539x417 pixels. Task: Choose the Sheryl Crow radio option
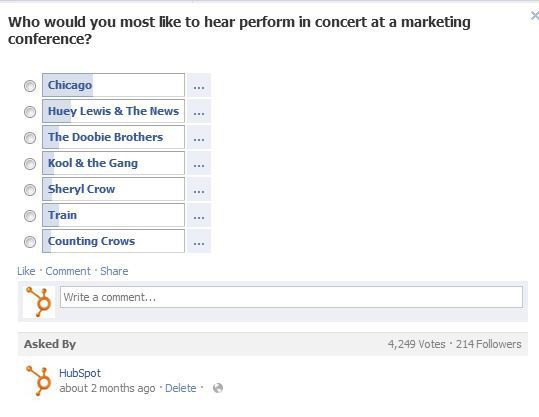point(30,190)
